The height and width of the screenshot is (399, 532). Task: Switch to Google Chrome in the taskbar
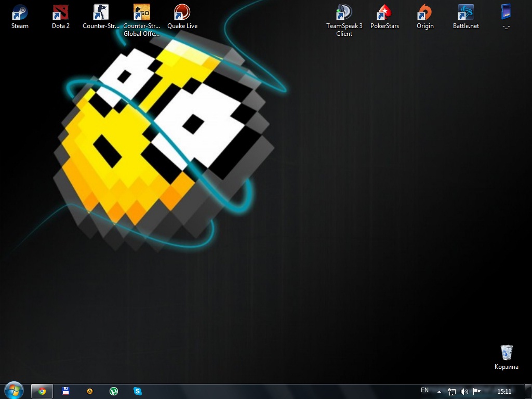42,391
